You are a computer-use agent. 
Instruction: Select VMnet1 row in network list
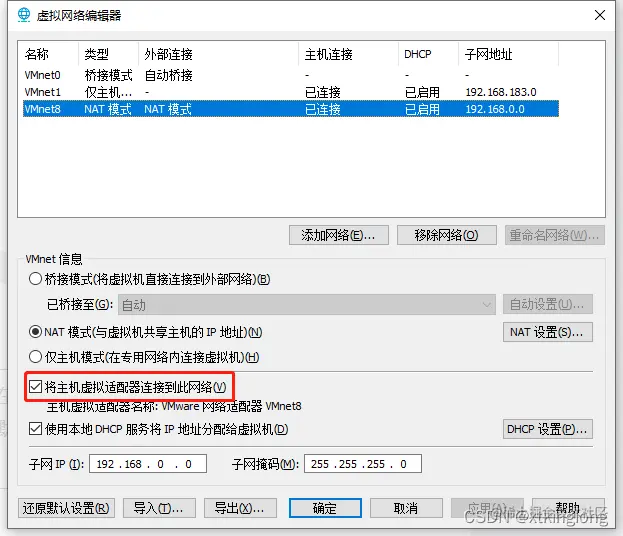(290, 92)
